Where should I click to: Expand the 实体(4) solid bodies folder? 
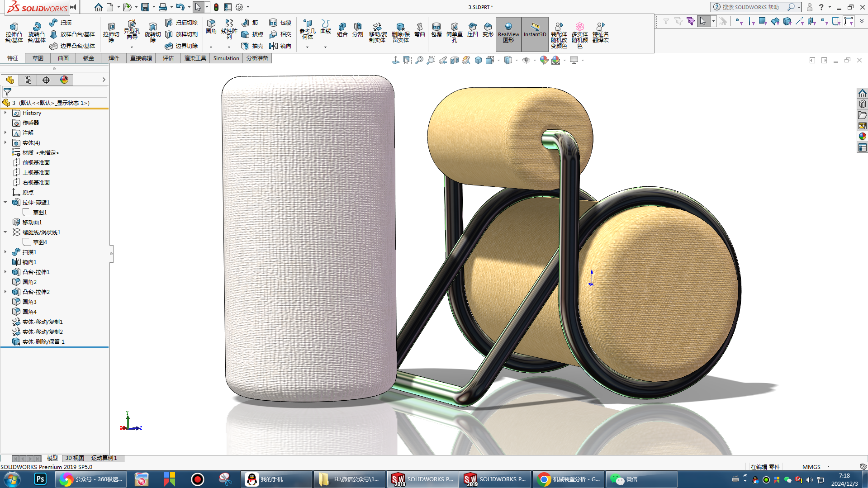coord(5,142)
